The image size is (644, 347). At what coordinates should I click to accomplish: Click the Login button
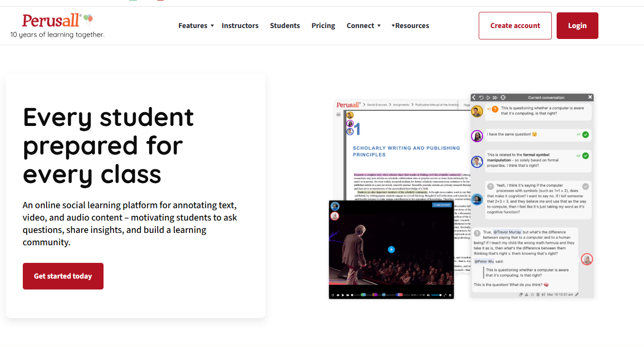click(577, 26)
